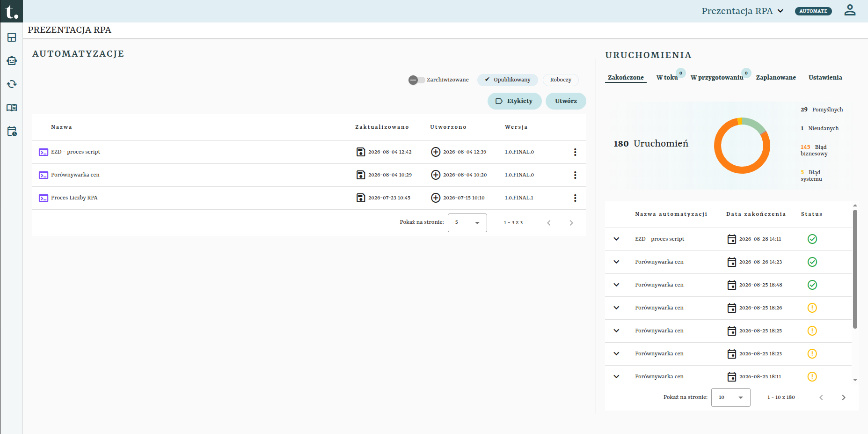Screen dimensions: 868x434
Task: Toggle the Opublikowany filter chip
Action: tap(508, 80)
